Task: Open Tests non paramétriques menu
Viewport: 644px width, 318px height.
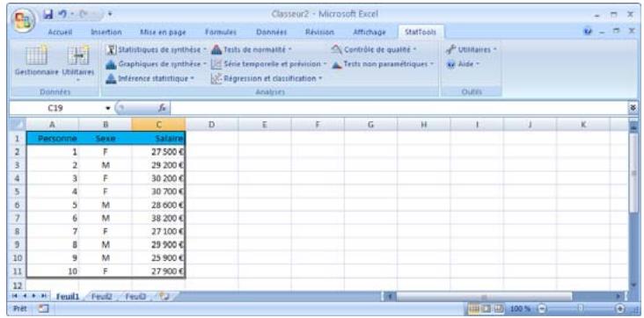Action: tap(383, 64)
